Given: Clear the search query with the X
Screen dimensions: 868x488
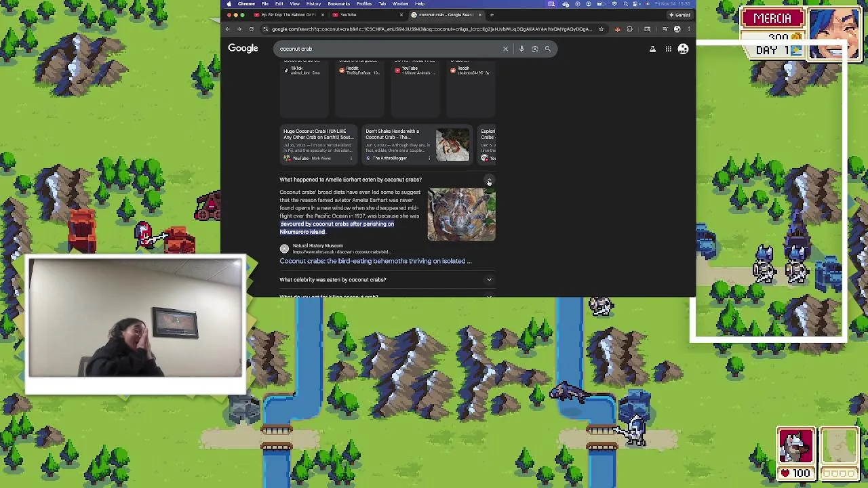Looking at the screenshot, I should point(505,49).
